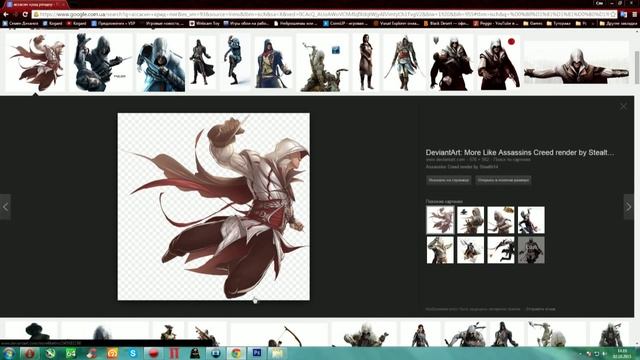This screenshot has width=640, height=360.
Task: Open the black leaping silhouette similar image
Action: (x=501, y=250)
